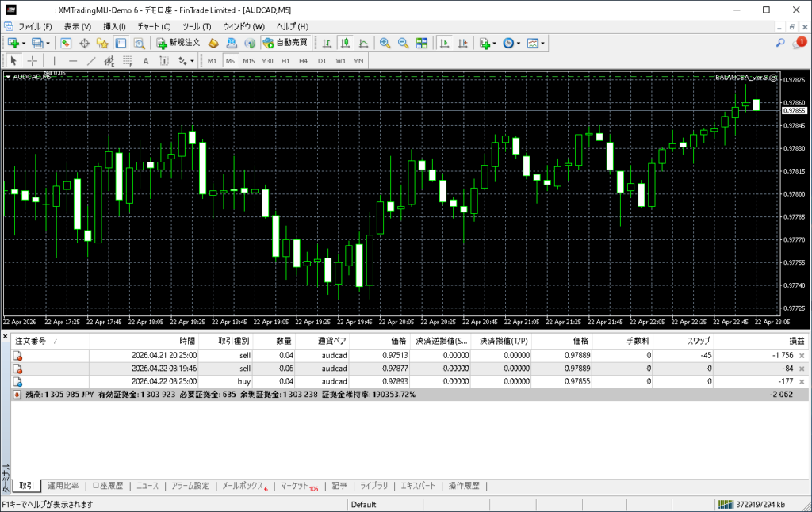Click the tile windows icon

coord(421,43)
